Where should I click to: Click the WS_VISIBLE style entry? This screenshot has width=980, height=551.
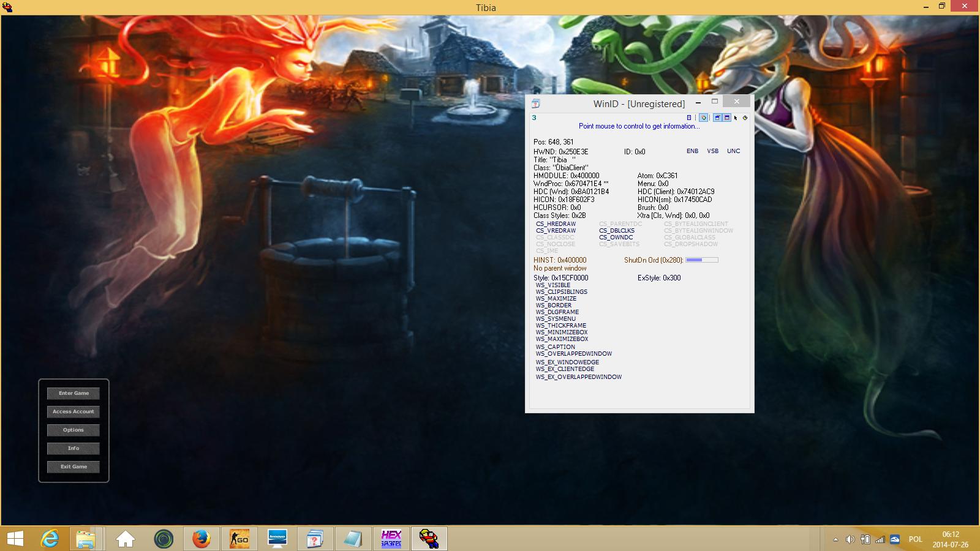553,285
